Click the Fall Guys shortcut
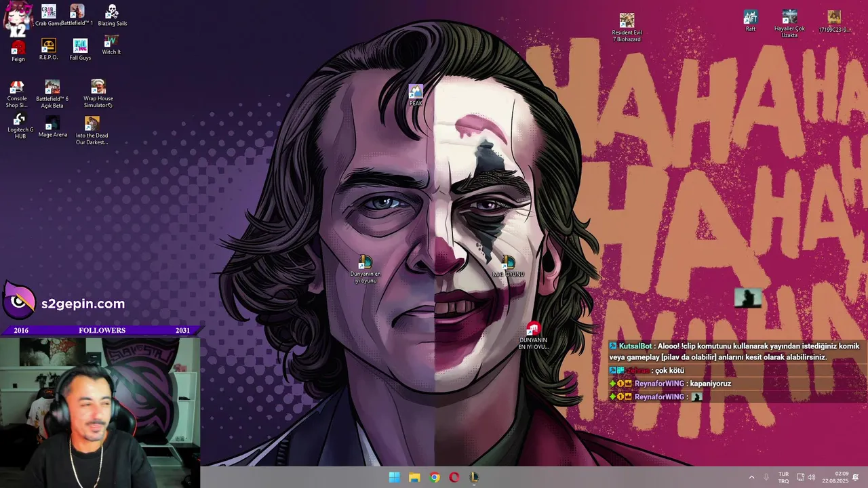This screenshot has height=488, width=868. [x=80, y=49]
